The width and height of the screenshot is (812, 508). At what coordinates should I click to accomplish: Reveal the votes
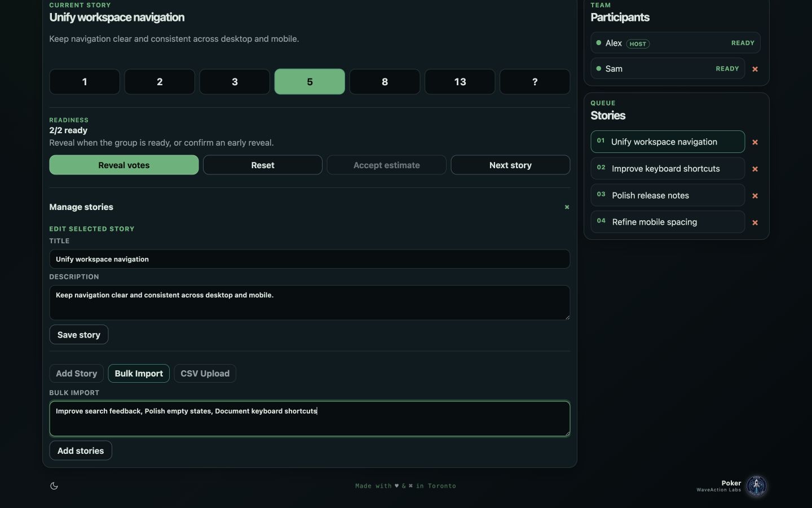pos(124,165)
